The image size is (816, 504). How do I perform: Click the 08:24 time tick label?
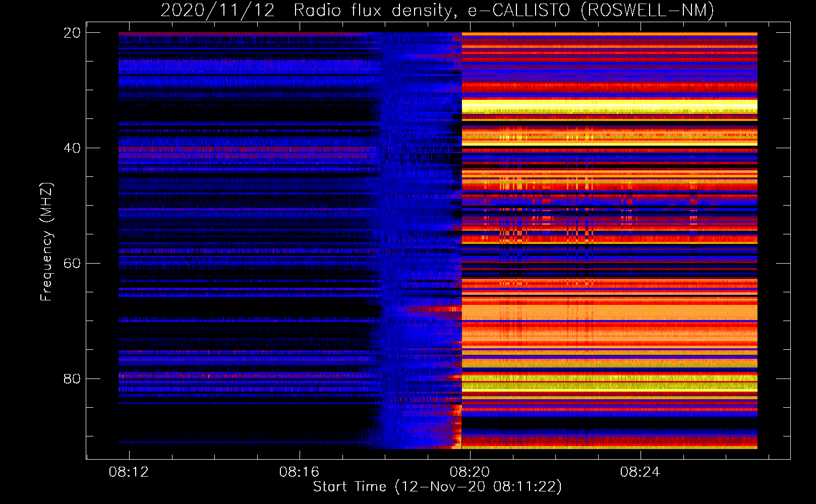click(640, 472)
